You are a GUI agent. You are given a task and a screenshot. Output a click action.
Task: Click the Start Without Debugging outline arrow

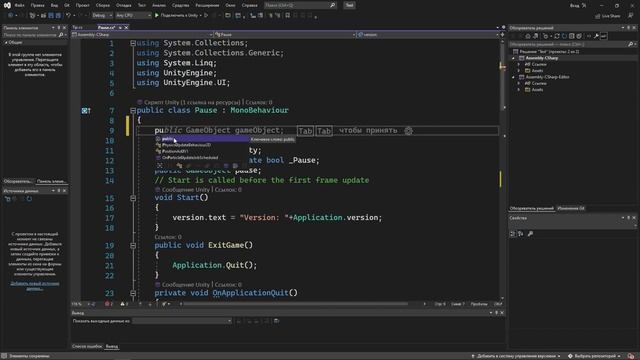[x=206, y=16]
